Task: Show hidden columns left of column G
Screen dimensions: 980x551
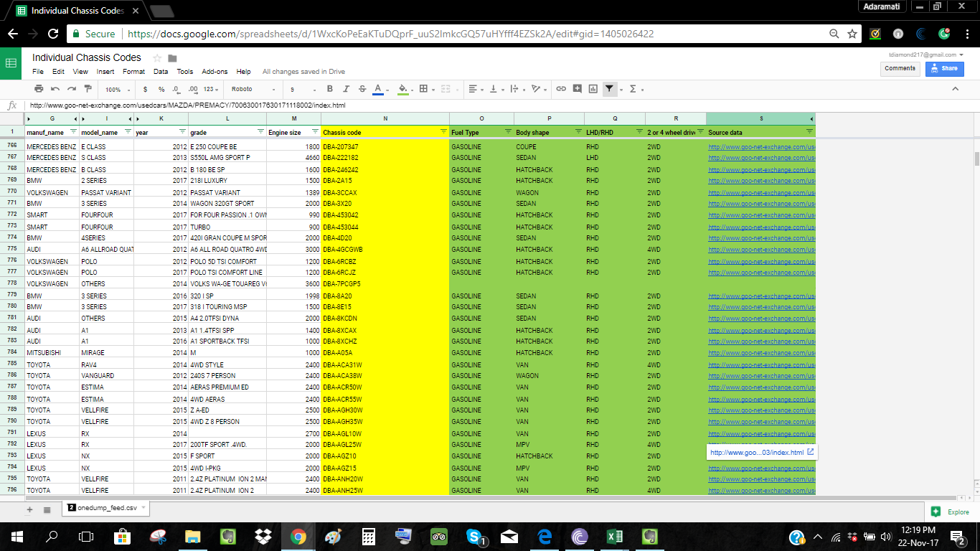Action: (x=29, y=118)
